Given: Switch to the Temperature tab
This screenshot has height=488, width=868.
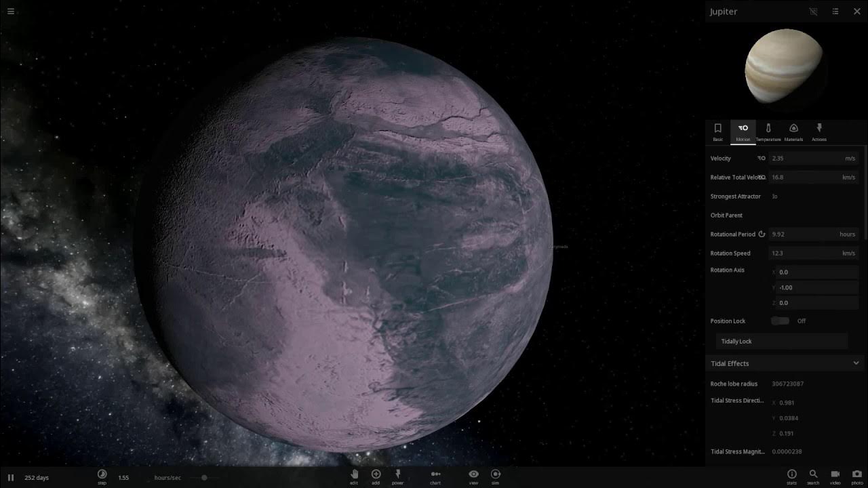Looking at the screenshot, I should tap(768, 131).
